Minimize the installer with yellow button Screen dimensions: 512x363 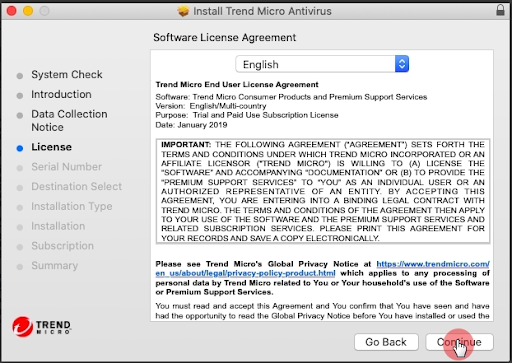28,11
